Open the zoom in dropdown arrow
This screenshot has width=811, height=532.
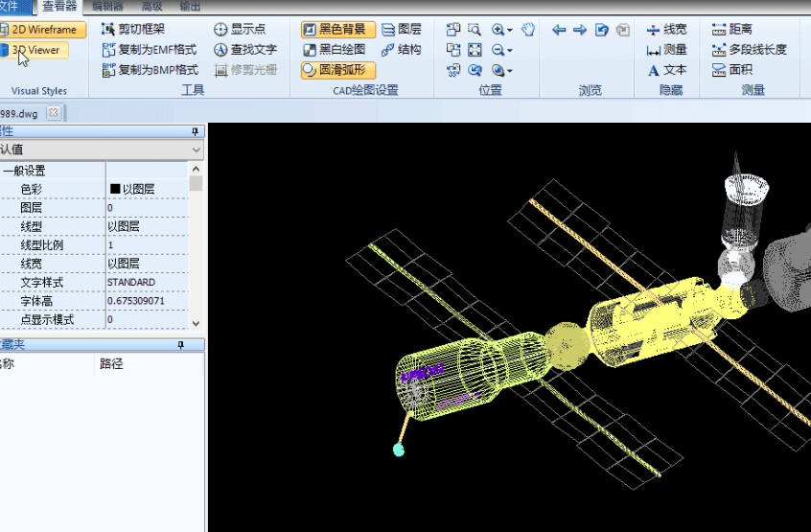pyautogui.click(x=510, y=31)
